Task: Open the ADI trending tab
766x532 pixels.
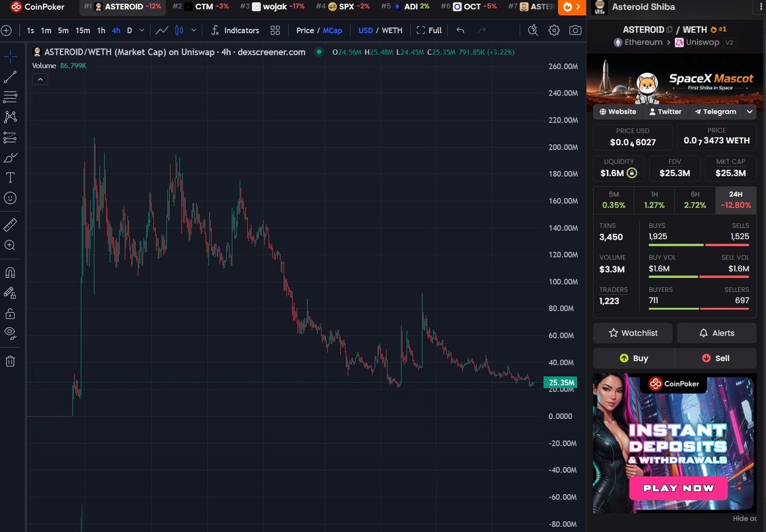Action: [x=405, y=6]
